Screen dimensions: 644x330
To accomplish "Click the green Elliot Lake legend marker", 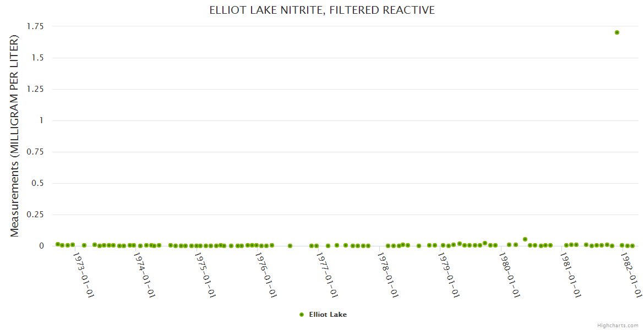I will [x=301, y=315].
